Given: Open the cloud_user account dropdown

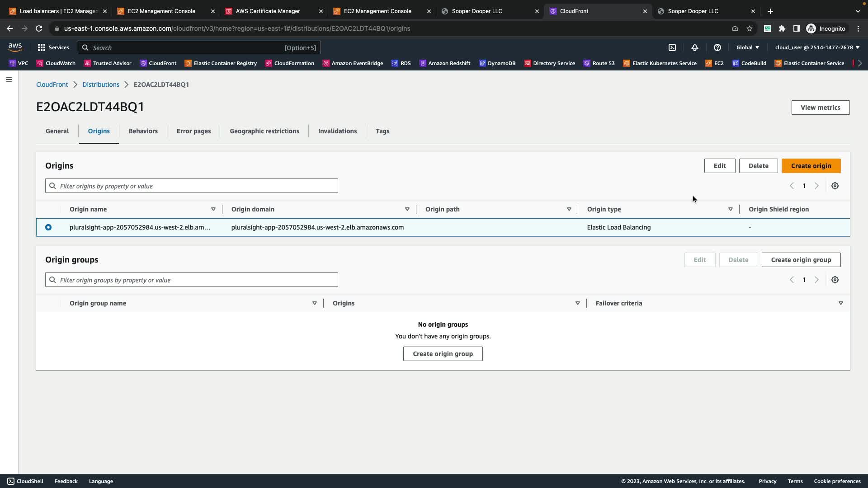Looking at the screenshot, I should [x=817, y=47].
